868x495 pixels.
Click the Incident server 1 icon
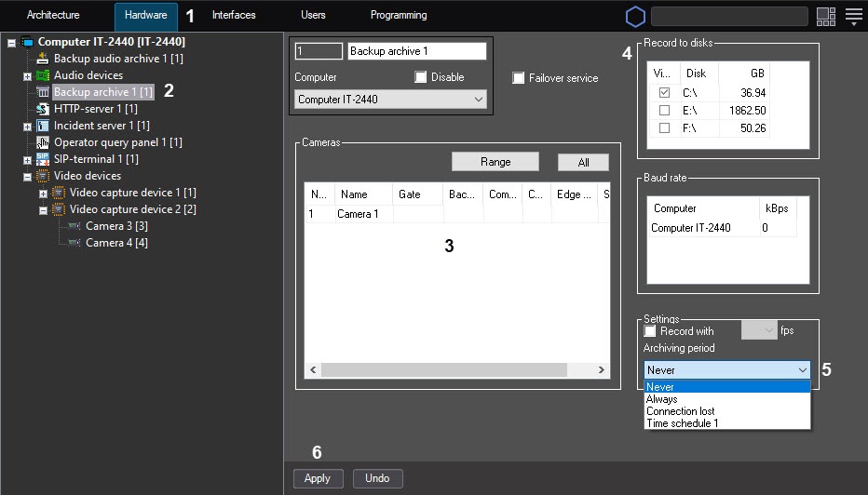click(43, 126)
